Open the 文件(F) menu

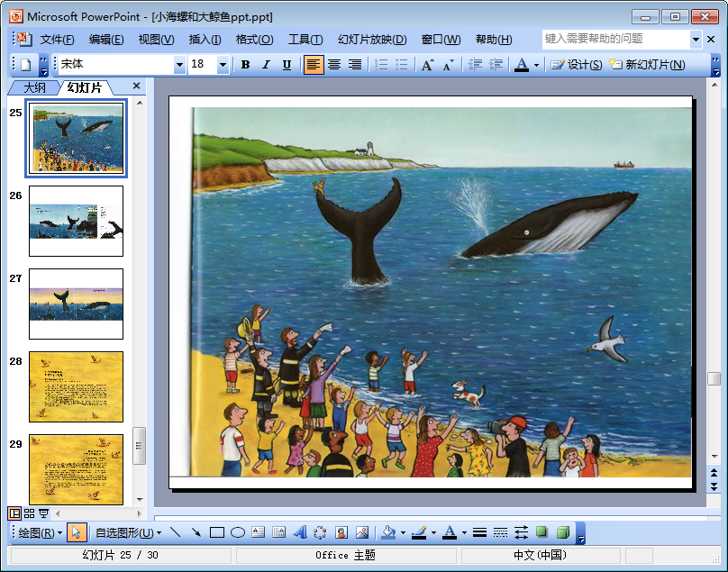[x=57, y=40]
